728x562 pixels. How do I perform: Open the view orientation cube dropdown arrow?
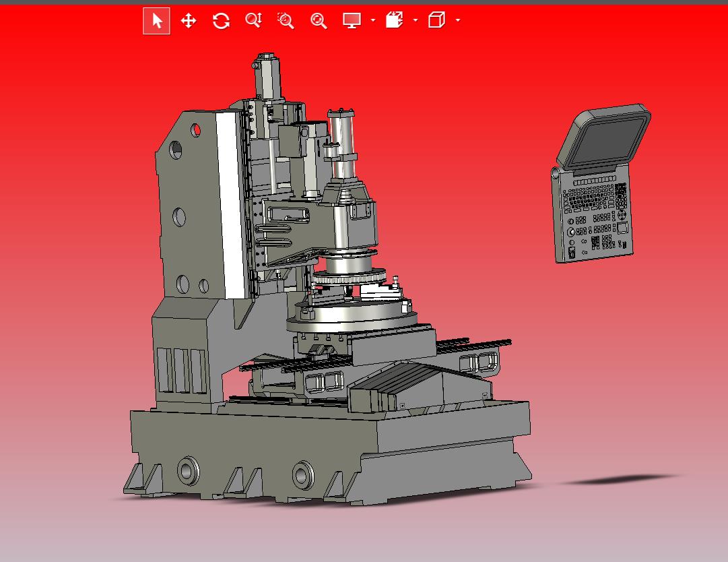click(458, 20)
